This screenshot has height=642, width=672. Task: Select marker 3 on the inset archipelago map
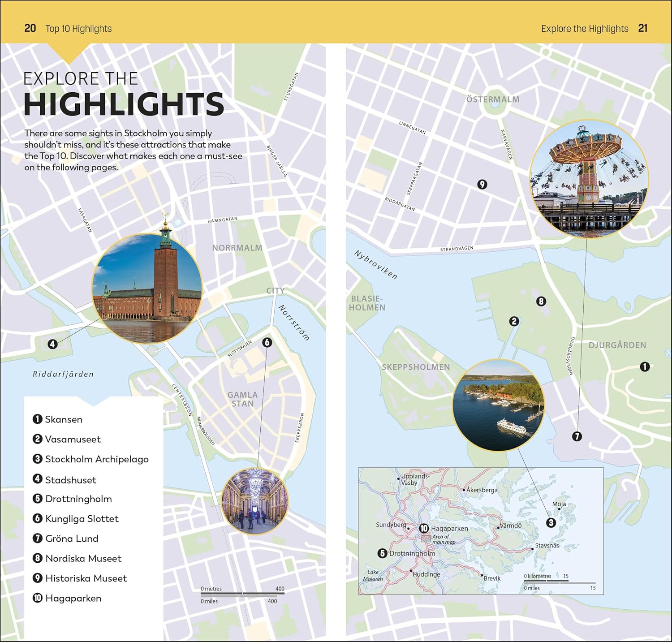pyautogui.click(x=551, y=522)
